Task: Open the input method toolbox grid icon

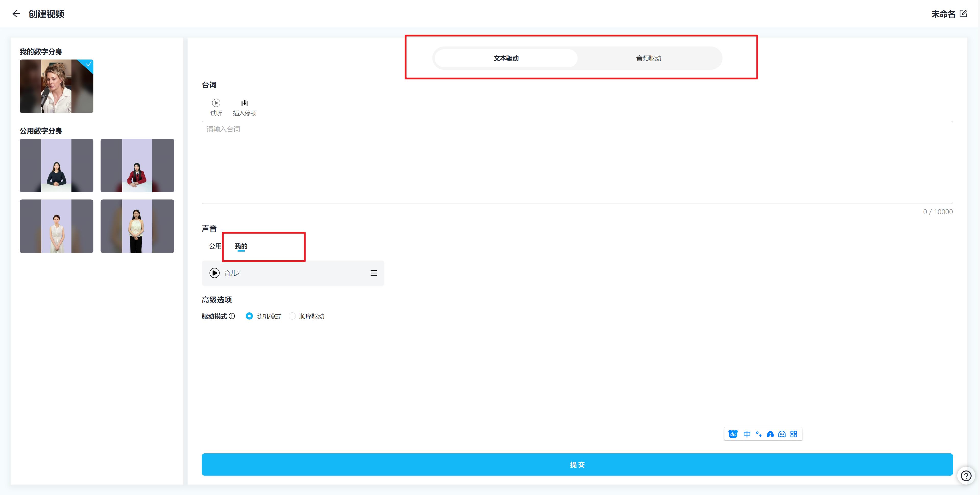Action: pos(794,434)
